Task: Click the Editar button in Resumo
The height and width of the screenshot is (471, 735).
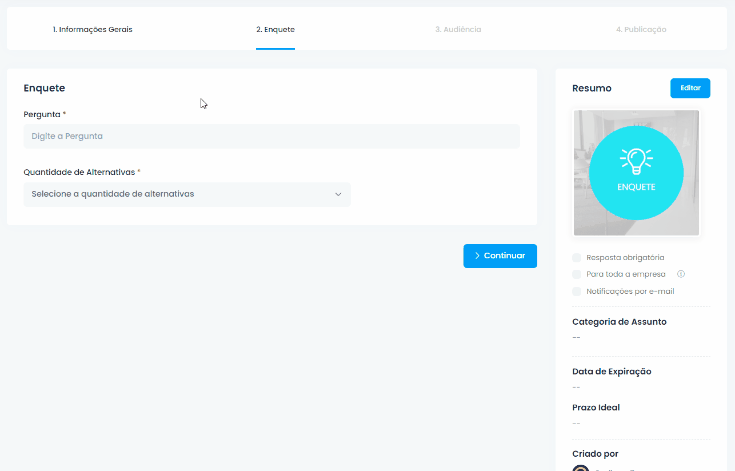Action: [x=690, y=88]
